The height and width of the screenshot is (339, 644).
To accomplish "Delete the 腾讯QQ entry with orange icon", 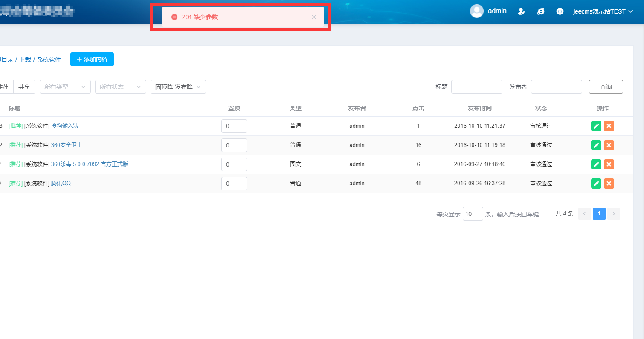I will pyautogui.click(x=609, y=184).
